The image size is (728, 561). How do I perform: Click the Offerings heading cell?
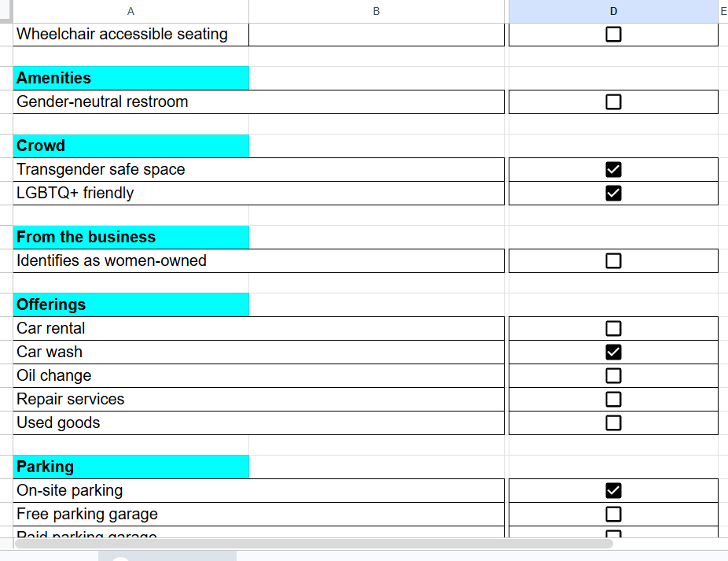point(131,304)
